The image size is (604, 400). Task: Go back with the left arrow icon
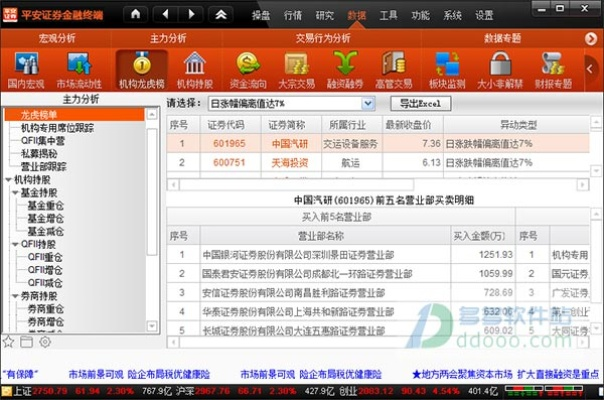tap(166, 15)
